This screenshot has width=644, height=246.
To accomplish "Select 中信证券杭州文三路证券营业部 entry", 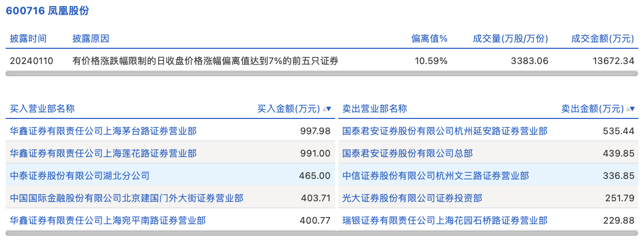I will 435,176.
